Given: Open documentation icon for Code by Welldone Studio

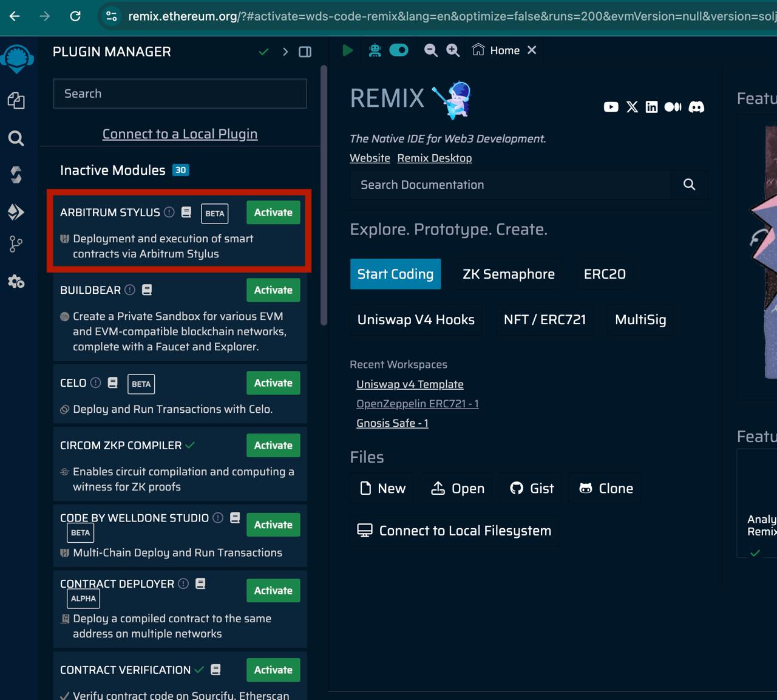Looking at the screenshot, I should 235,518.
